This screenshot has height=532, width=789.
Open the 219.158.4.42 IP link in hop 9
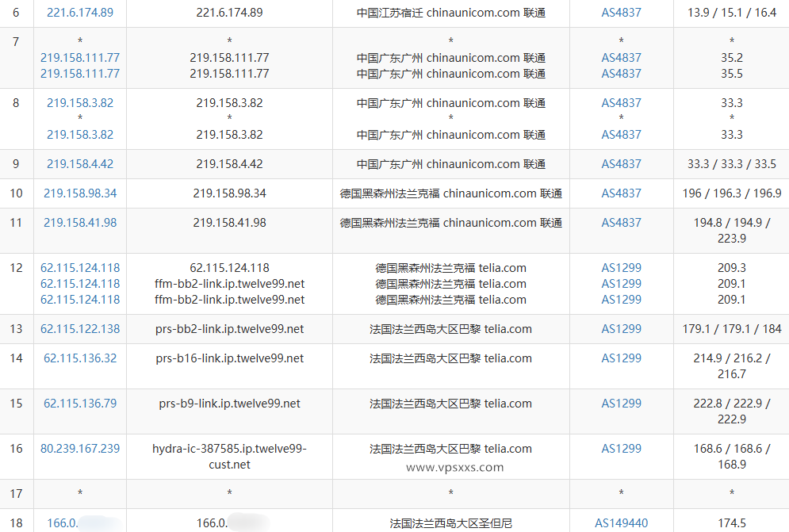coord(80,164)
